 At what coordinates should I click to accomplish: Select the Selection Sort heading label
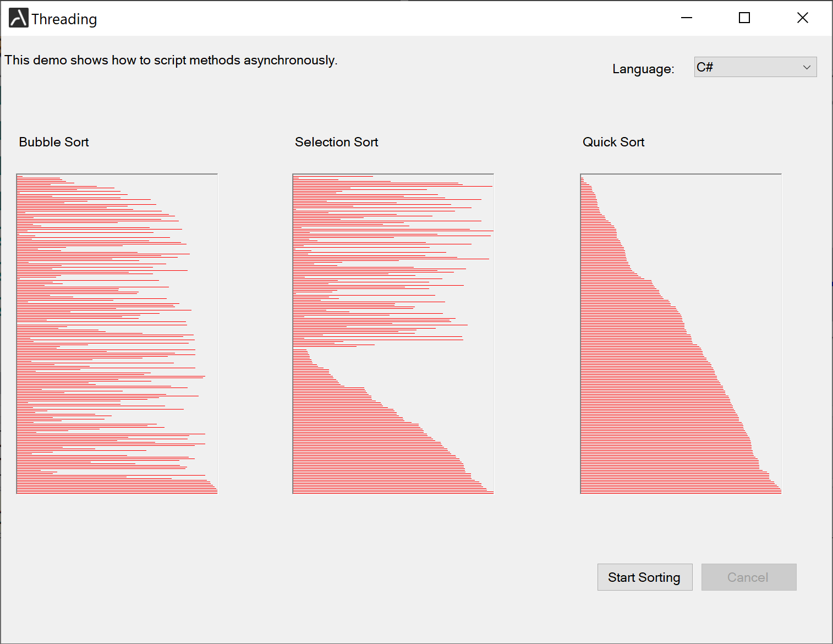tap(337, 142)
